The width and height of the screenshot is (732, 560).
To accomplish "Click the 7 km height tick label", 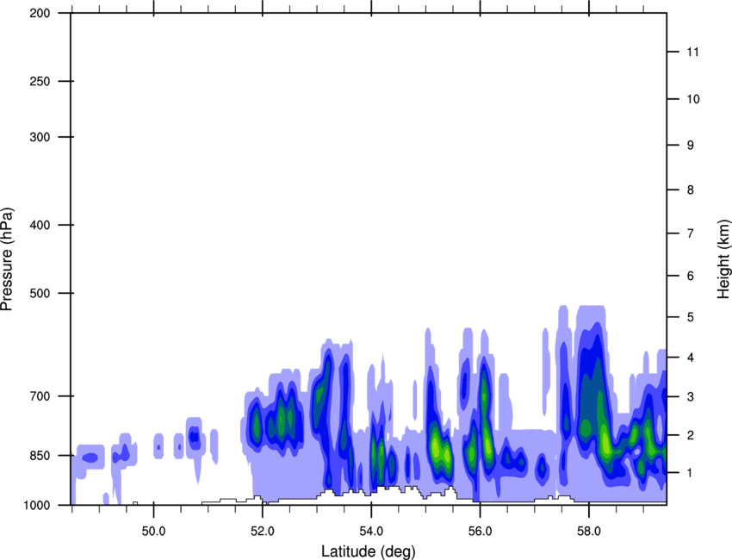I will [x=691, y=233].
